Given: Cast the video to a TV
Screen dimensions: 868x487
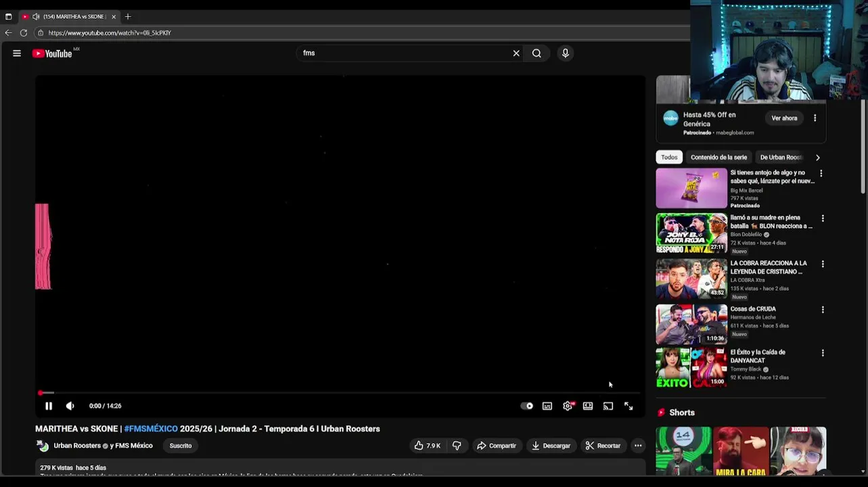Looking at the screenshot, I should tap(608, 406).
